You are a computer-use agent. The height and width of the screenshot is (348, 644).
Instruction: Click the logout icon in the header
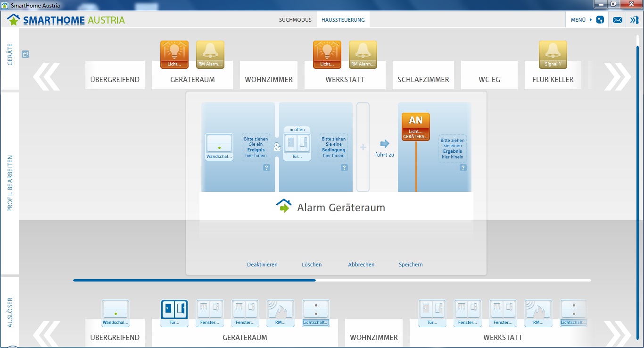(635, 20)
